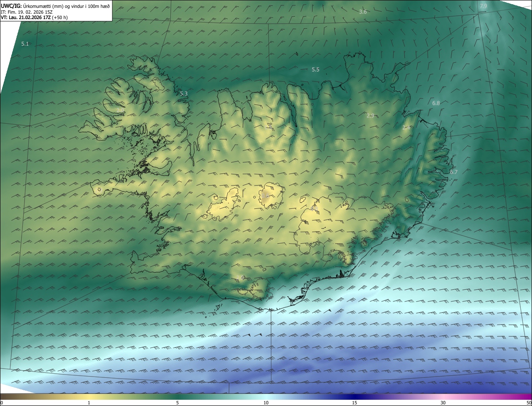Click the 5.3 precipitation value label
Viewport: 532px width, 406px height.
[184, 94]
